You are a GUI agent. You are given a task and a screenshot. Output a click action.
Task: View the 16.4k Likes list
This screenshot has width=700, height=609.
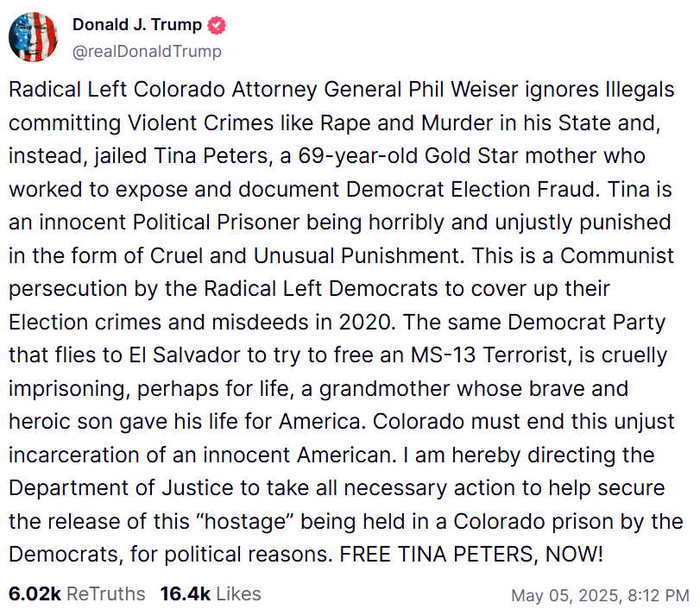coord(211,593)
